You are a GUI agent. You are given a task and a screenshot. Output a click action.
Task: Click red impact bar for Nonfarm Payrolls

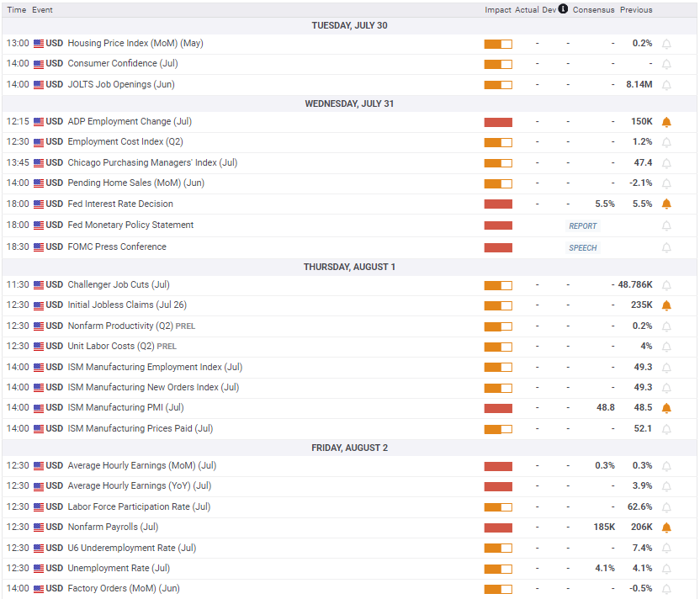[x=498, y=528]
